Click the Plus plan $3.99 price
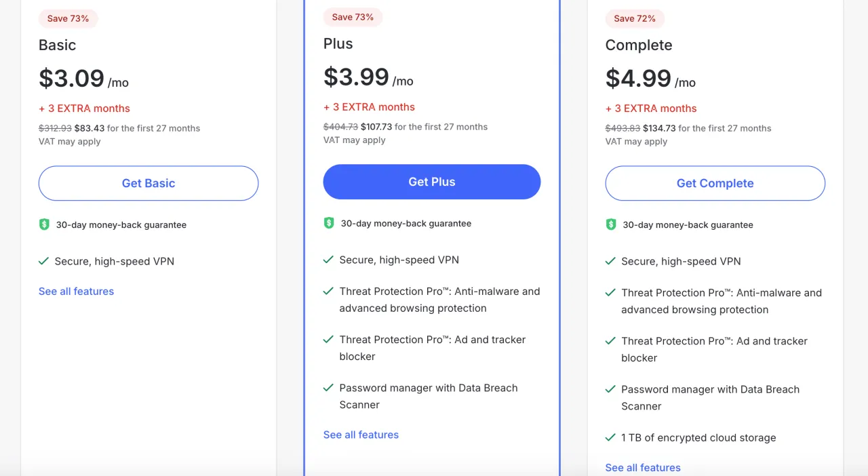 pyautogui.click(x=356, y=77)
